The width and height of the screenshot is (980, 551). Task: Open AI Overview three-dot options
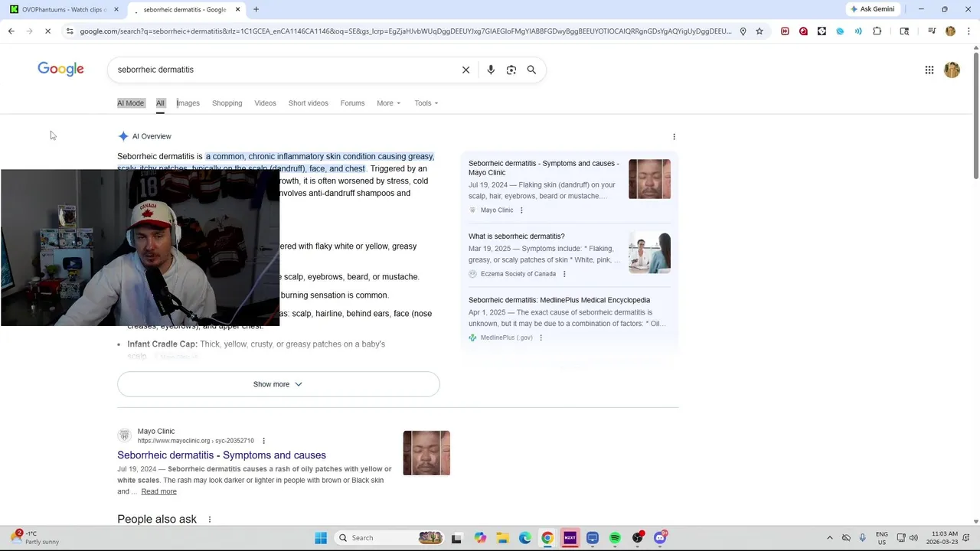click(x=674, y=136)
